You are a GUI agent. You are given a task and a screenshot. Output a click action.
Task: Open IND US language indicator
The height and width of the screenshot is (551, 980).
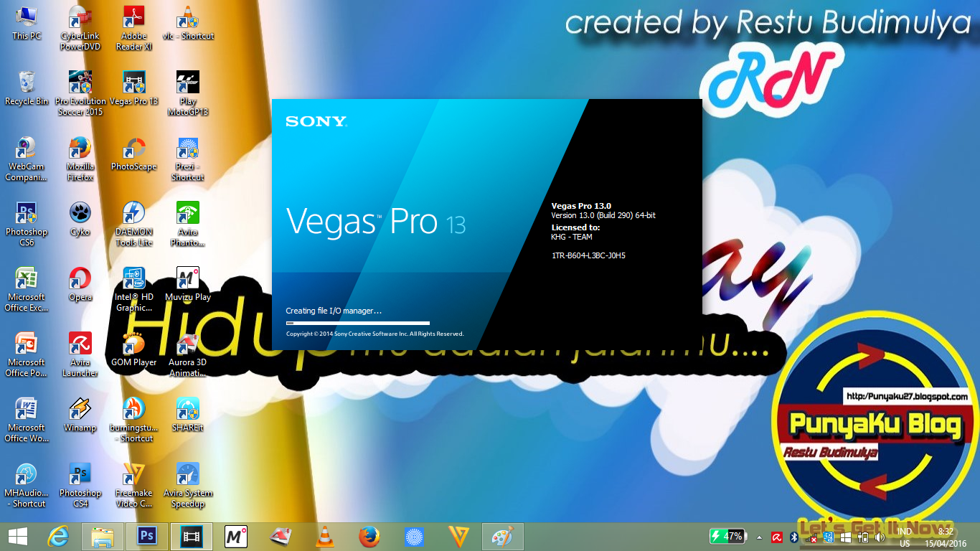905,537
